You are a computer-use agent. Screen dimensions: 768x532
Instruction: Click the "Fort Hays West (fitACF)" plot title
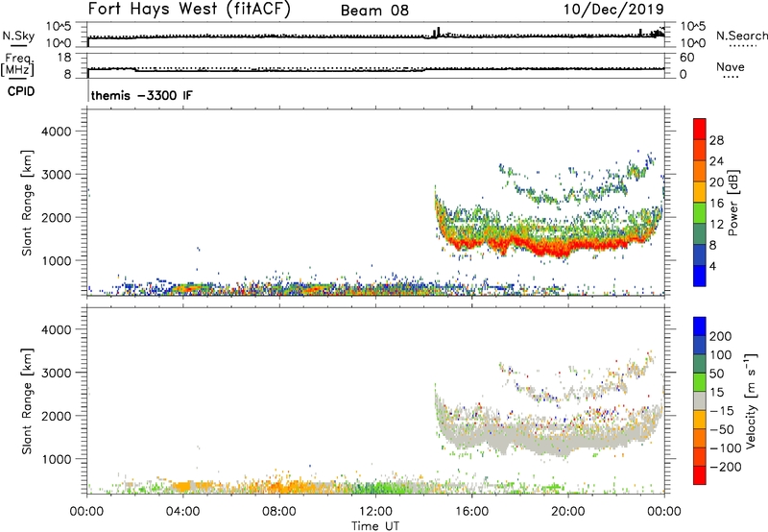tap(189, 9)
